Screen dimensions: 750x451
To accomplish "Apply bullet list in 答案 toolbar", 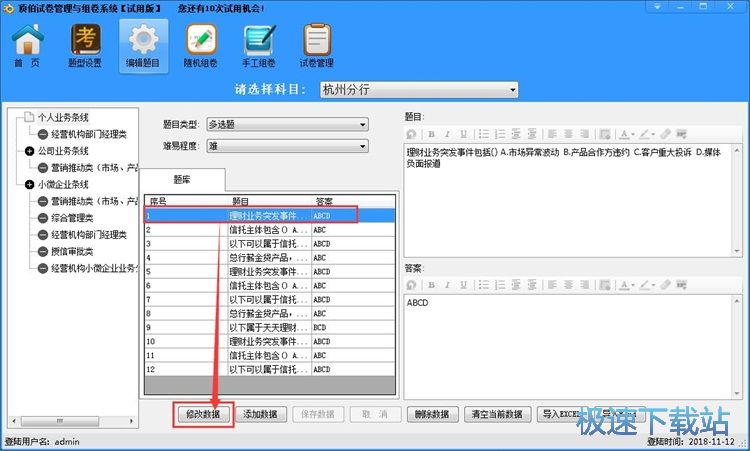I will [484, 285].
